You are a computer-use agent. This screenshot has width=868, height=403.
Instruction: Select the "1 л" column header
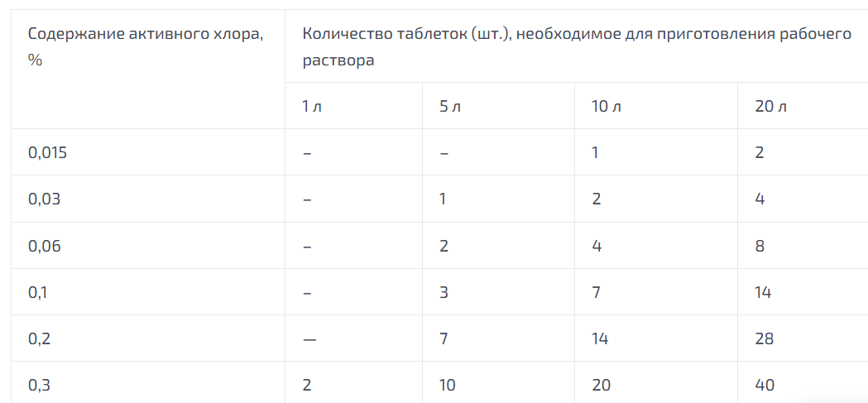[312, 106]
